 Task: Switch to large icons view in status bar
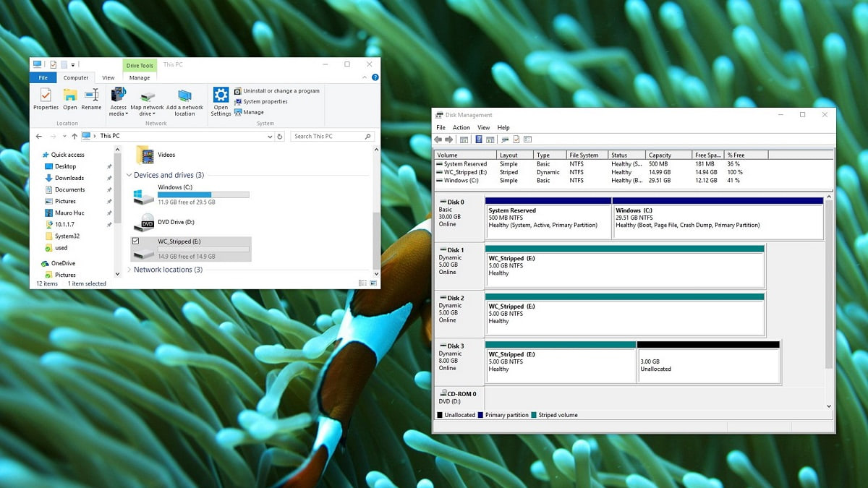373,283
